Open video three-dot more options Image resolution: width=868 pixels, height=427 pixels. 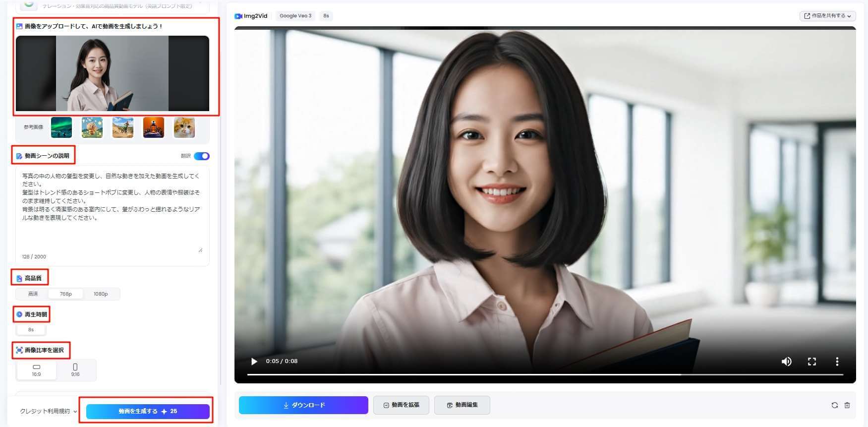(837, 362)
